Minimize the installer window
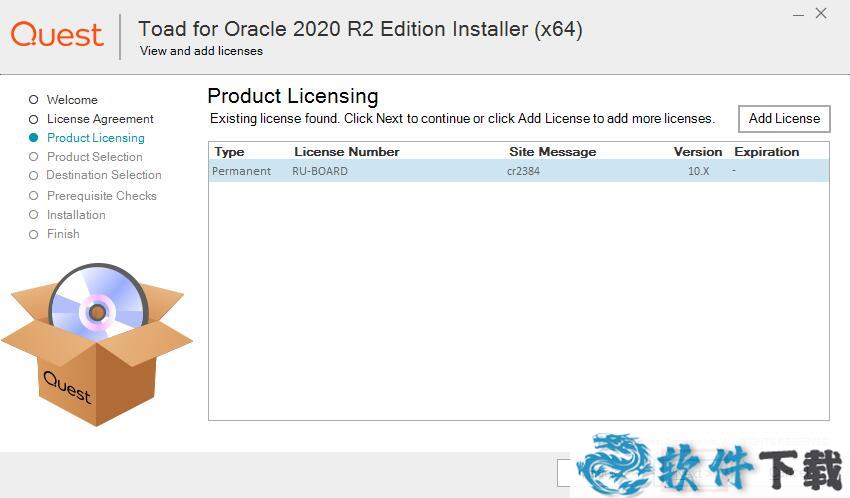 pos(797,14)
